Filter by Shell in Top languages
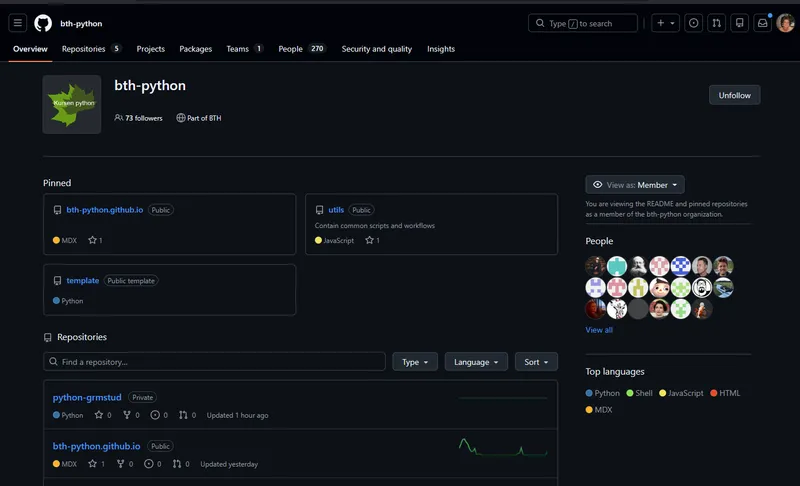Viewport: 800px width, 486px height. pyautogui.click(x=639, y=393)
